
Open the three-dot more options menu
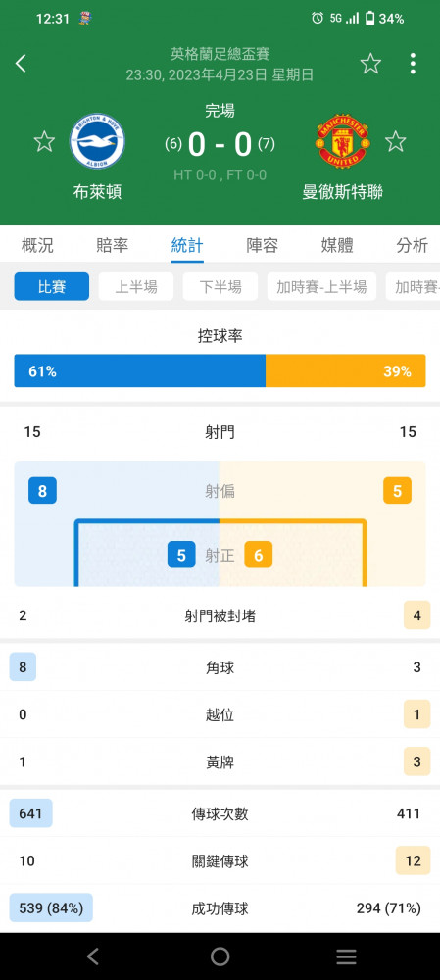[413, 63]
